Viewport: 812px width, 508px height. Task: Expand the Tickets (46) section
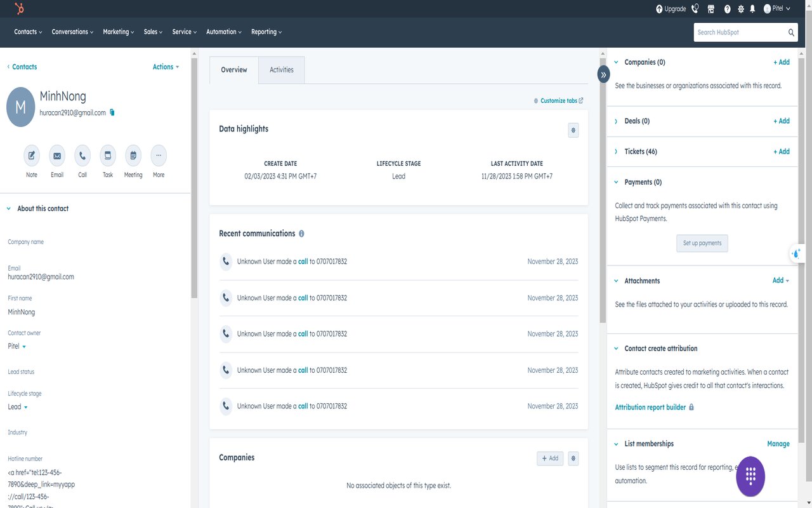coord(616,151)
